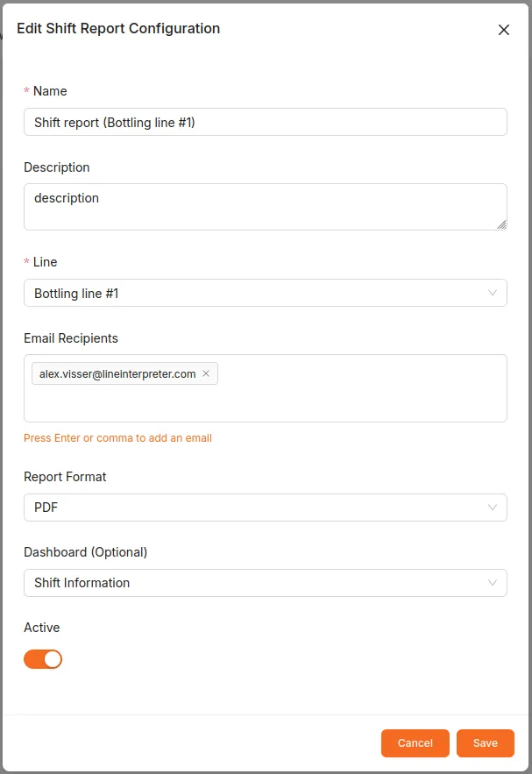Cancel editing the configuration
The height and width of the screenshot is (774, 532).
click(415, 742)
